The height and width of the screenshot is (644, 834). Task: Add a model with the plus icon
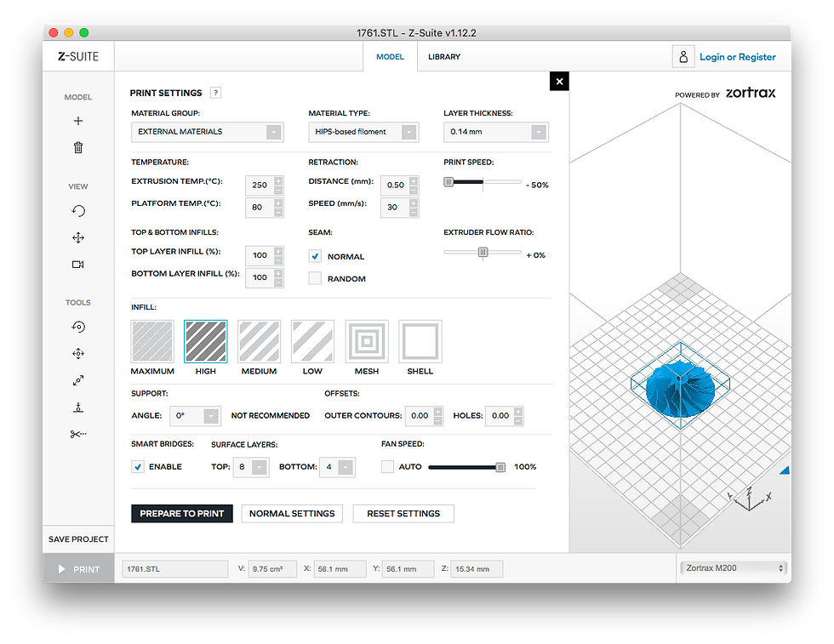pos(78,122)
